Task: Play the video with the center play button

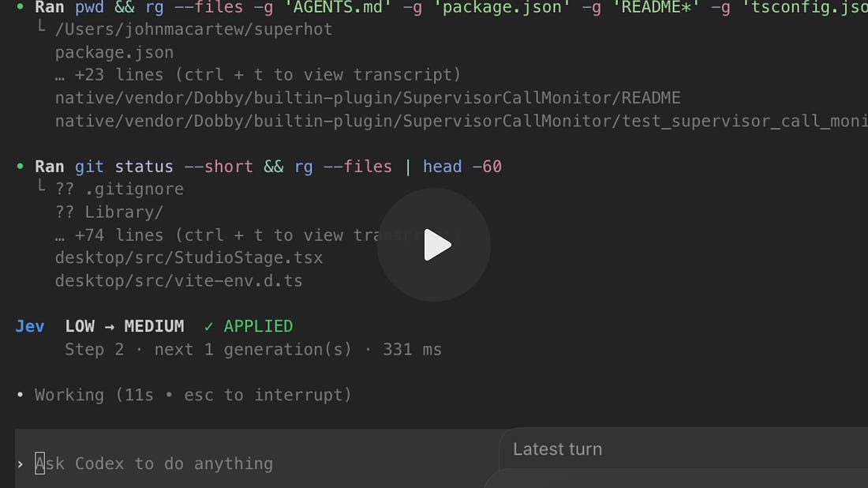Action: [434, 245]
